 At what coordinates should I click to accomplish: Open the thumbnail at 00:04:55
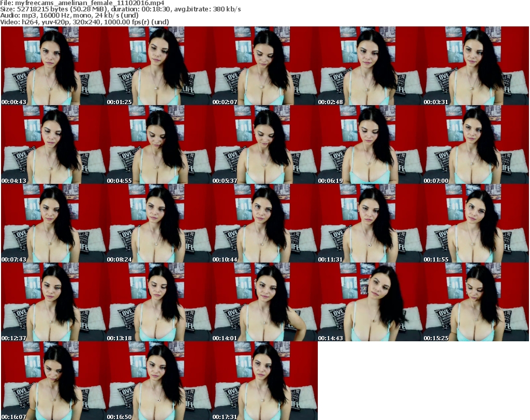click(x=159, y=144)
